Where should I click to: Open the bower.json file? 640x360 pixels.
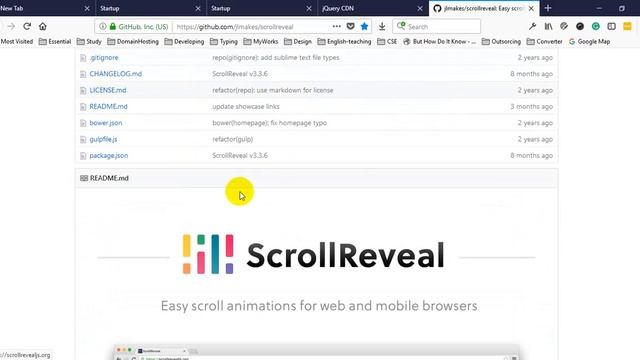tap(106, 123)
